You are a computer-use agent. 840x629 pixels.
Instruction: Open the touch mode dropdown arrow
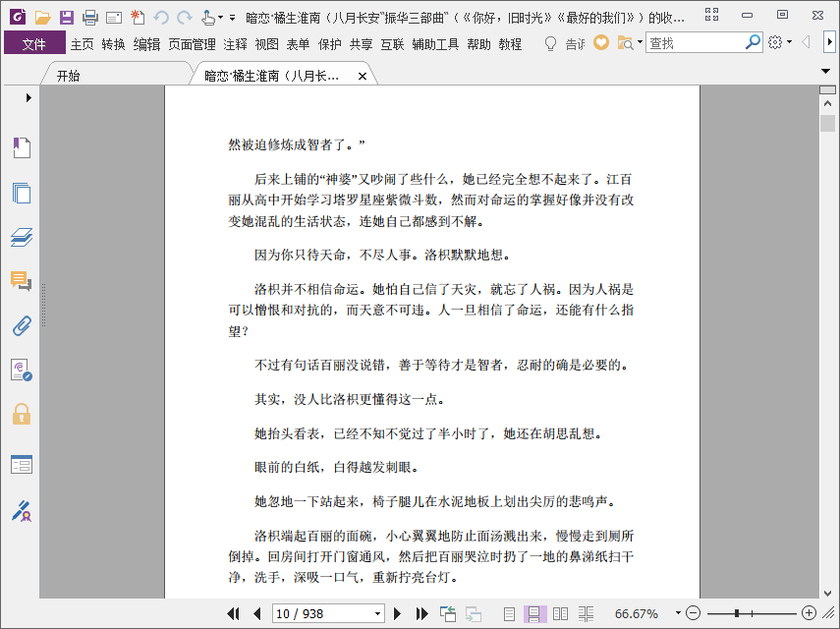point(220,19)
